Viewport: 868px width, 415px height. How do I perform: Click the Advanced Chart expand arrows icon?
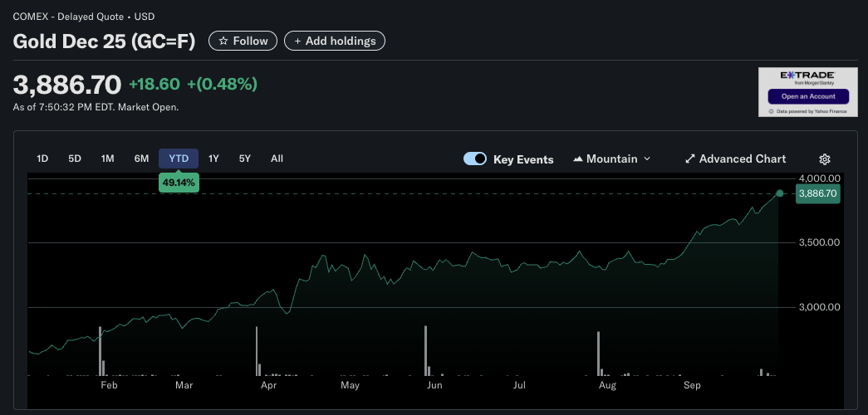click(x=689, y=159)
